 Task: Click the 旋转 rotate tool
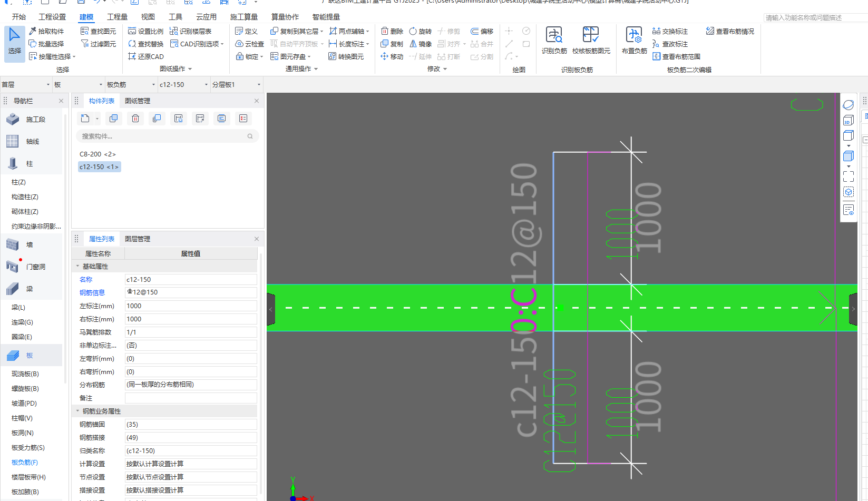421,31
